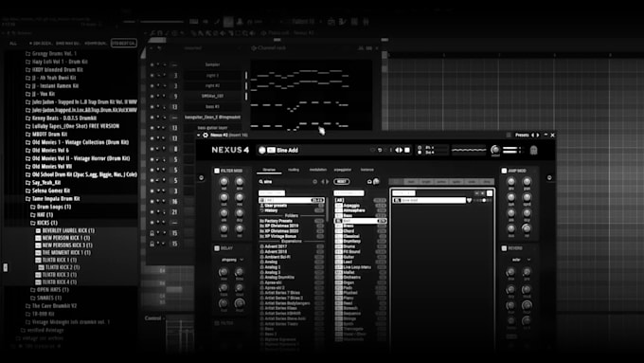644x363 pixels.
Task: Select the Live Loop Menu category
Action: click(361, 267)
